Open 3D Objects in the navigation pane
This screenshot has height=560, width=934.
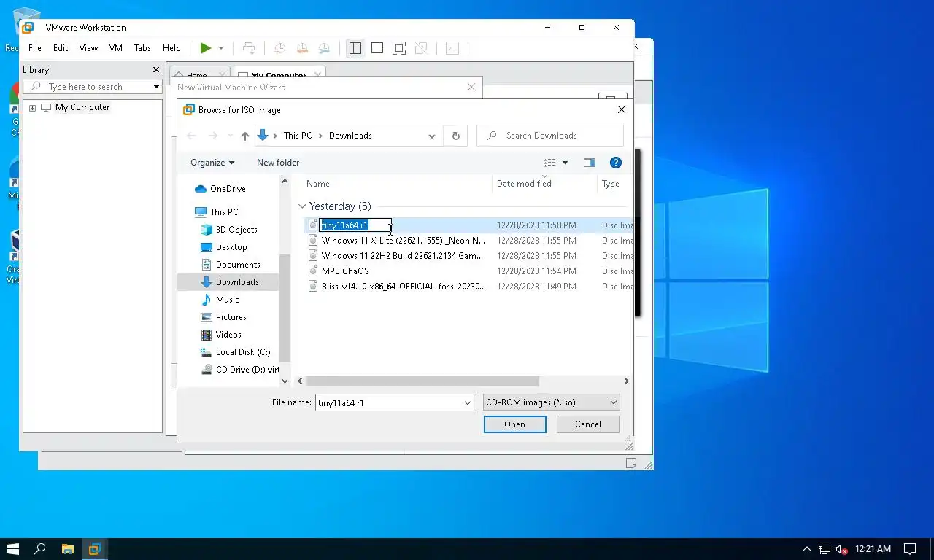[x=236, y=230]
